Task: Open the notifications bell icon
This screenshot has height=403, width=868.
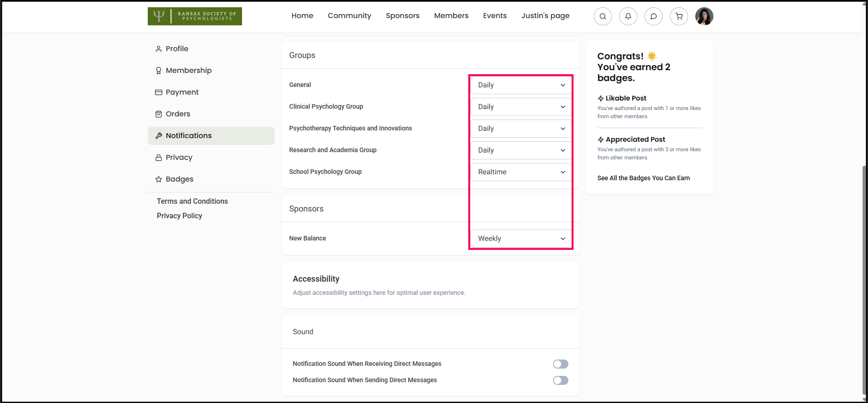Action: [x=628, y=16]
